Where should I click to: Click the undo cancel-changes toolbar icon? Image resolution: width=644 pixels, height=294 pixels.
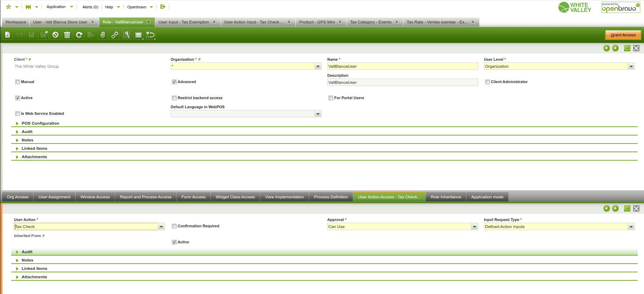coord(55,35)
